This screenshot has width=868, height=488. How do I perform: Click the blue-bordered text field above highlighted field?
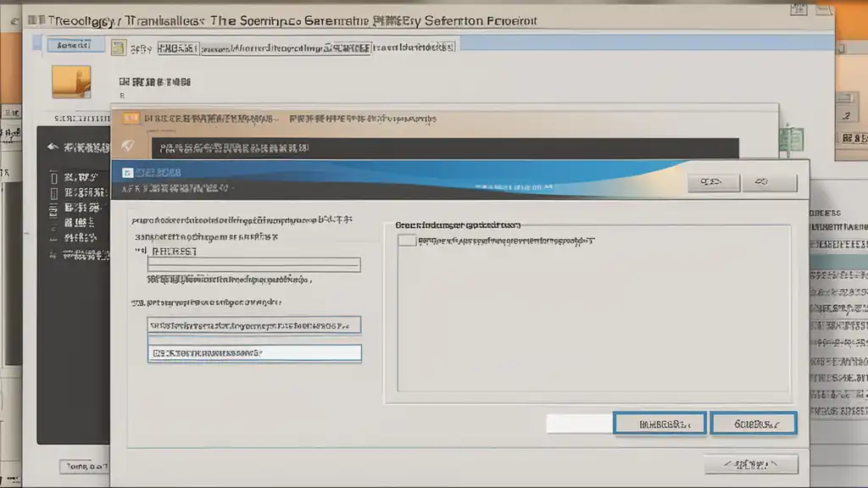[x=254, y=325]
